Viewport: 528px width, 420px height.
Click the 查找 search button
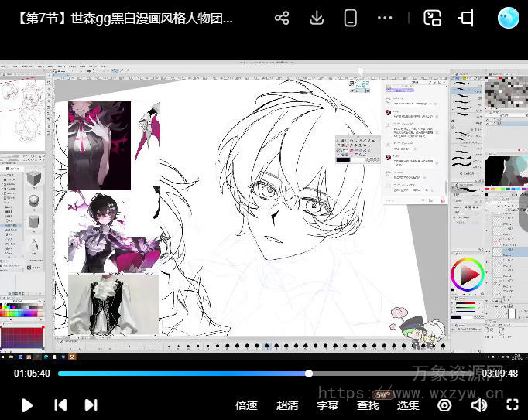coord(368,405)
